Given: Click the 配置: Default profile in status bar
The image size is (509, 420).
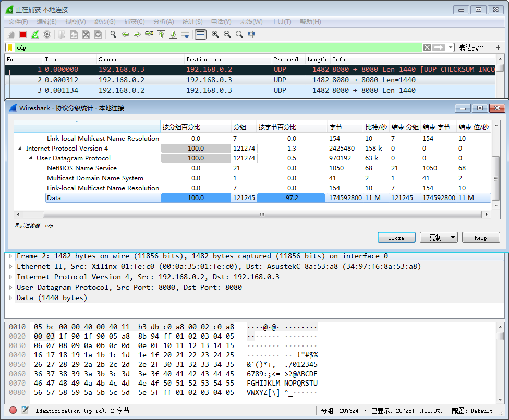Looking at the screenshot, I should click(472, 411).
